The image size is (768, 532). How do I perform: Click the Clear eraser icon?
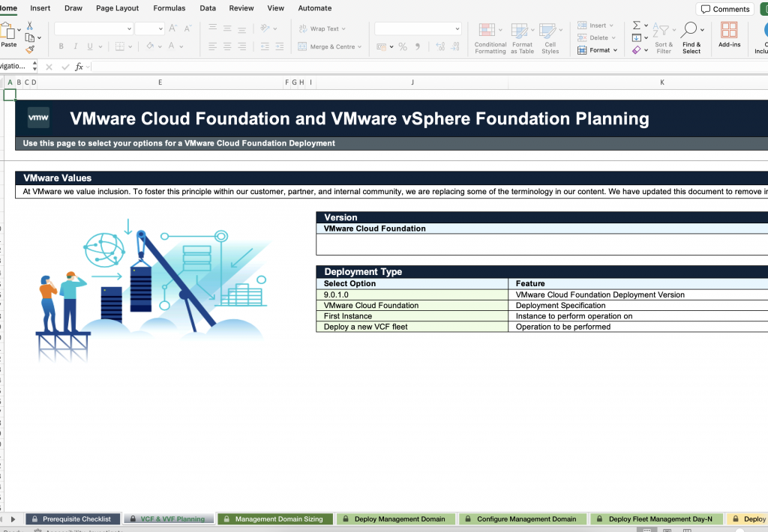point(636,50)
